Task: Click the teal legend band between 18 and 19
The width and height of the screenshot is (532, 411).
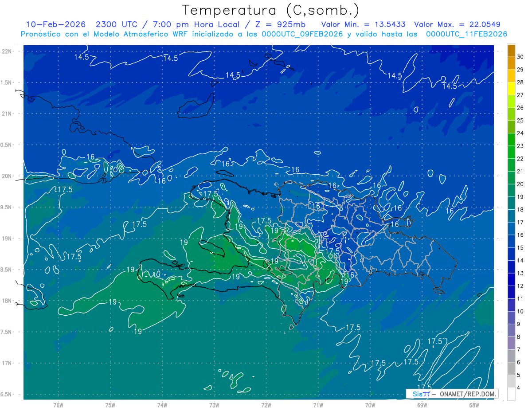Action: 511,203
